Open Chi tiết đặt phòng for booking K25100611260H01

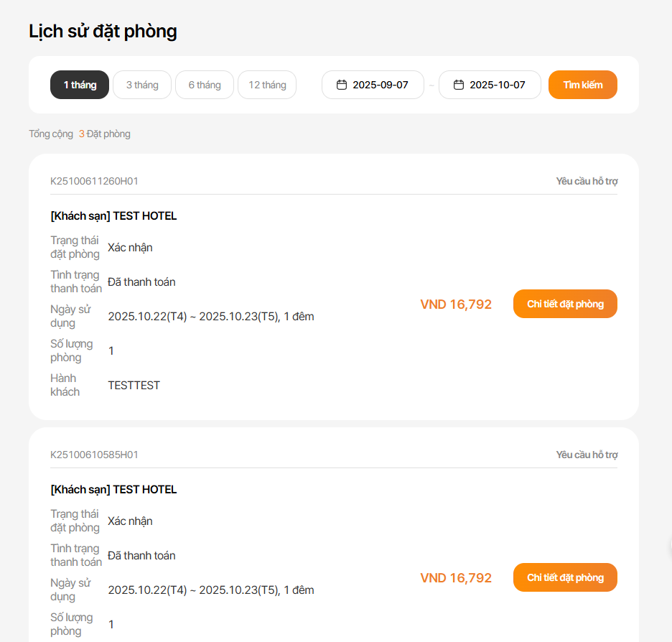coord(565,304)
